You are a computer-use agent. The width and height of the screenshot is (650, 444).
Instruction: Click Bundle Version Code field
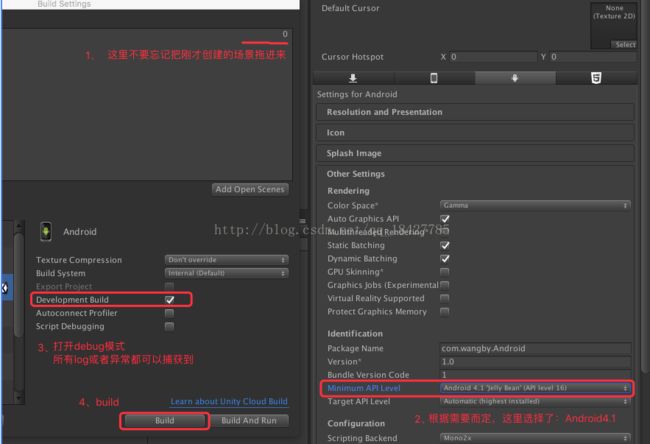pos(535,375)
